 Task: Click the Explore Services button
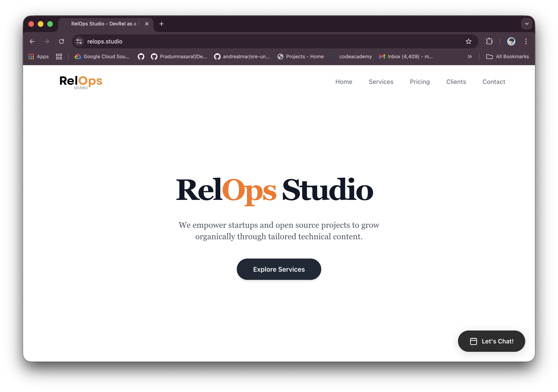(279, 269)
